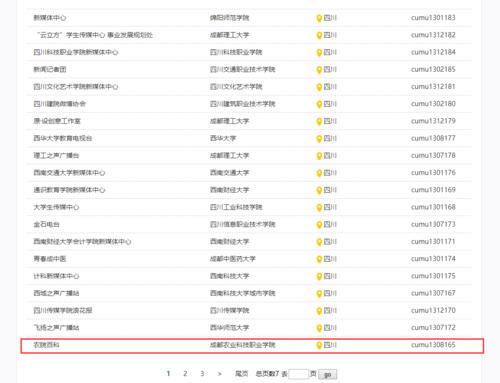
Task: Open 西华大学教育电视台 entry
Action: point(63,138)
